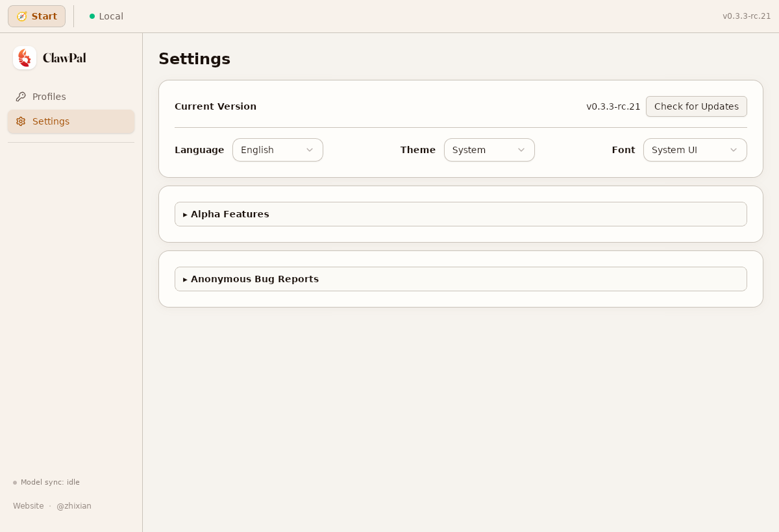The image size is (779, 532).
Task: Click the ClawPal lobster logo
Action: tap(25, 58)
